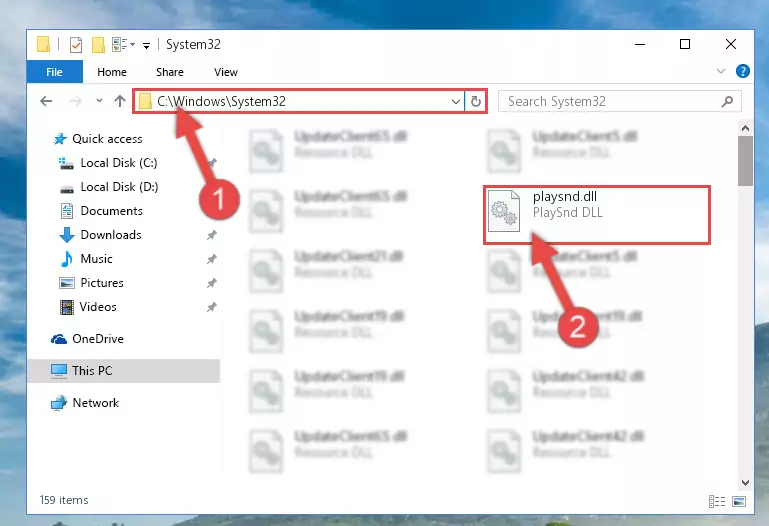Select Quick access in the navigation pane
The width and height of the screenshot is (769, 526).
click(98, 139)
